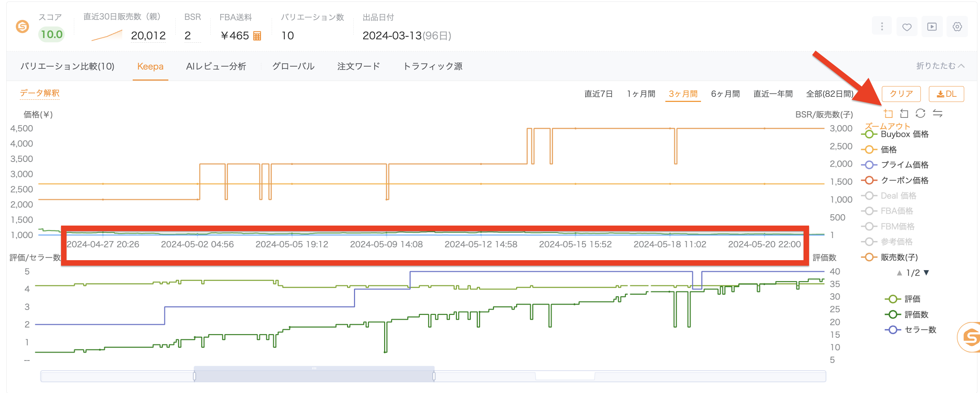The height and width of the screenshot is (393, 980).
Task: Collapse panel with 折りたたむ
Action: point(940,66)
